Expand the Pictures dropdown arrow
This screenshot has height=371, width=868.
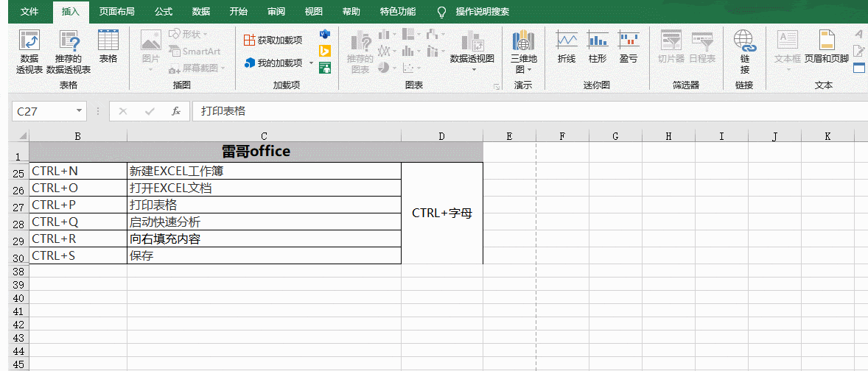pyautogui.click(x=150, y=70)
